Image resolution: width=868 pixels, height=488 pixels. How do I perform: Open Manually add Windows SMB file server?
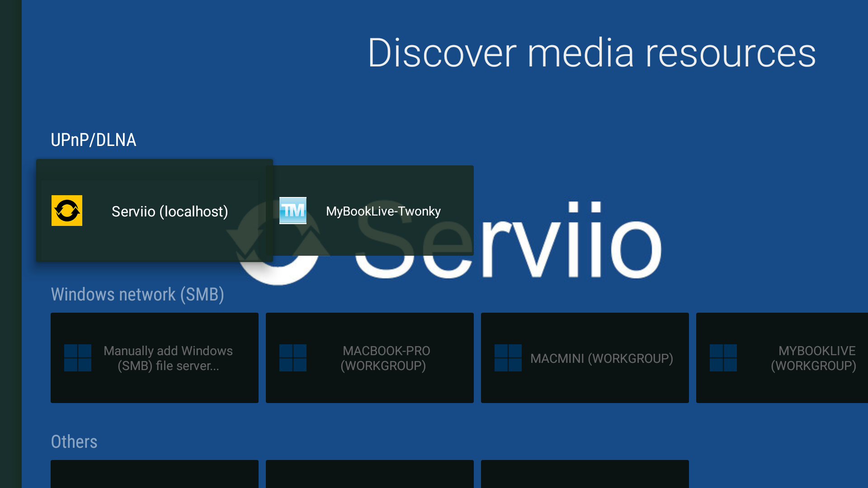click(155, 358)
